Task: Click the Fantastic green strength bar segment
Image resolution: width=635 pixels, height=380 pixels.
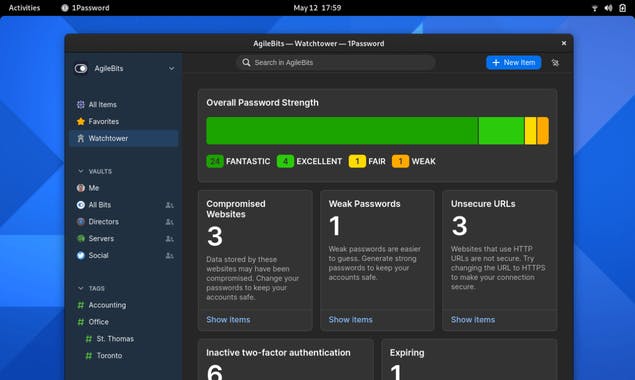Action: pyautogui.click(x=342, y=131)
